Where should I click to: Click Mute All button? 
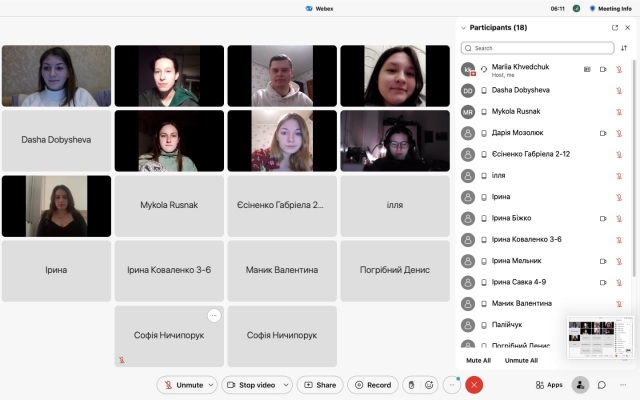tap(478, 360)
